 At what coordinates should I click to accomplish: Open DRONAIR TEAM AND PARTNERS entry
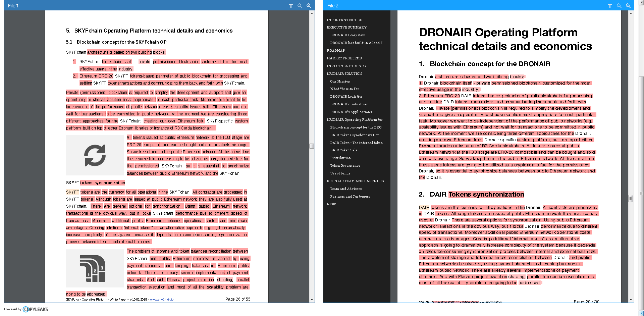[355, 181]
